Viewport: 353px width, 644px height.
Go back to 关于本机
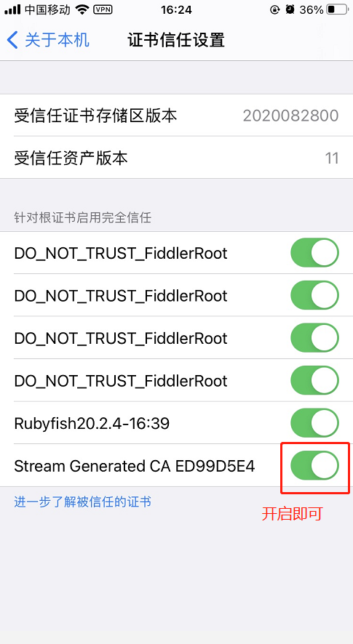click(48, 40)
